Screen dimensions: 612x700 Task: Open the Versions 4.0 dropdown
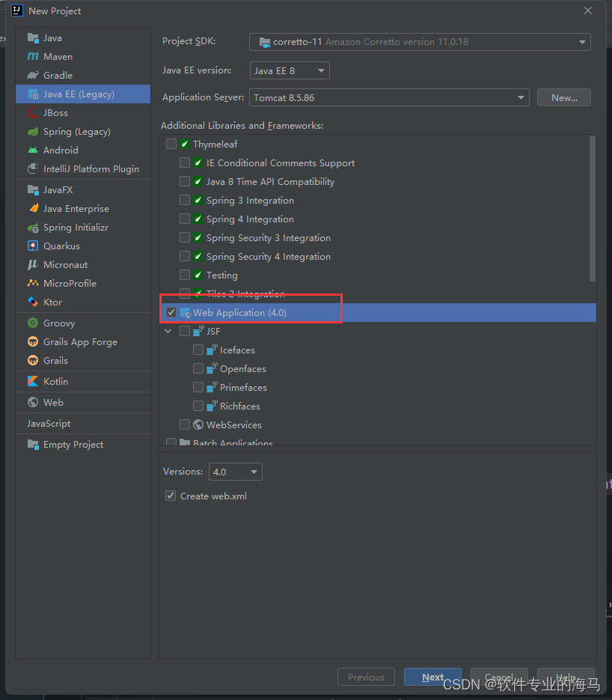click(236, 472)
